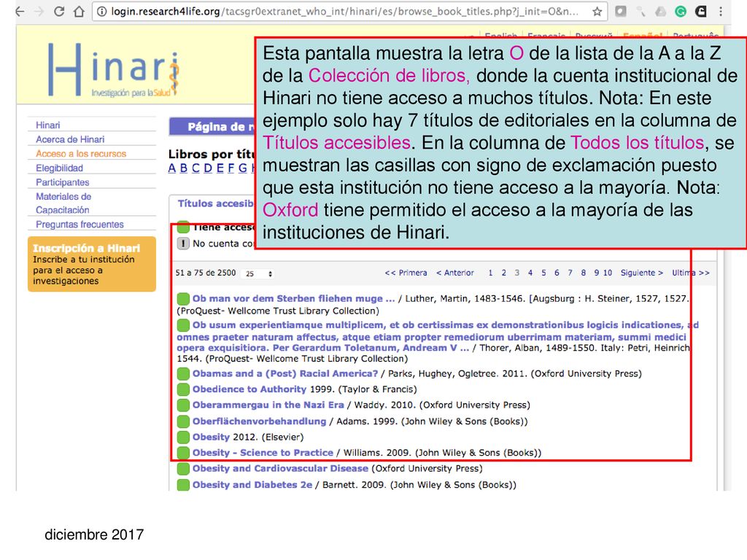
Task: Click green icon beside Obamas and a (Post) Racial America
Action: pos(183,374)
